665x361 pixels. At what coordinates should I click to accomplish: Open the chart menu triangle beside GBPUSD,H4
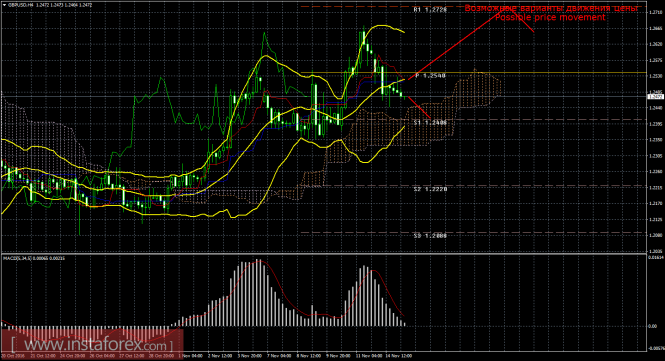[x=4, y=5]
